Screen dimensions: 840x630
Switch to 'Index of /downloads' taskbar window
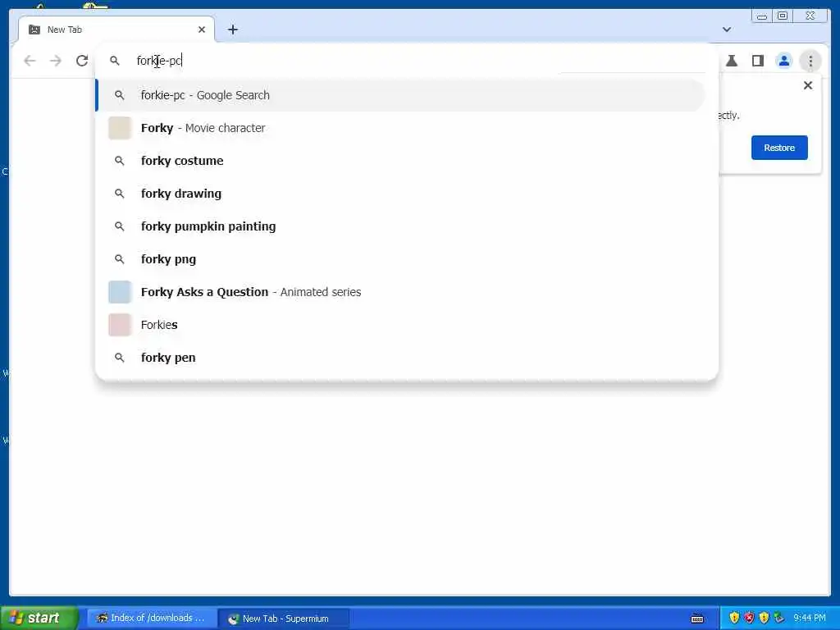(152, 619)
